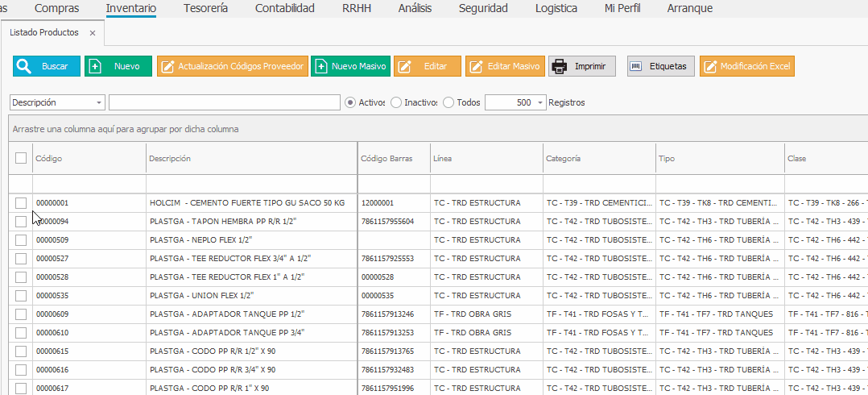This screenshot has width=868, height=395.
Task: Click the Buscar button label
Action: click(x=55, y=66)
